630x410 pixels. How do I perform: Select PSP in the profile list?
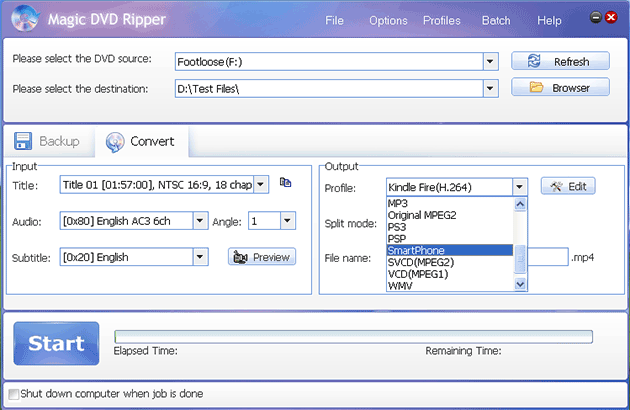coord(450,238)
